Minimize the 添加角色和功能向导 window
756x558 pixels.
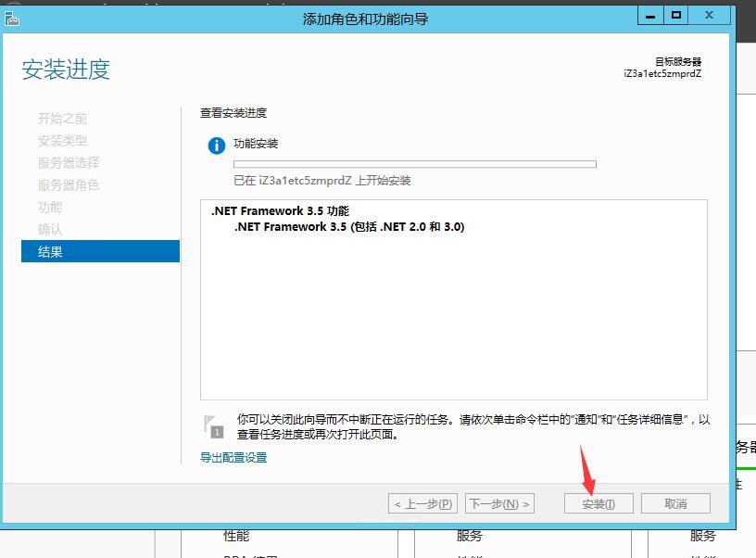point(650,16)
